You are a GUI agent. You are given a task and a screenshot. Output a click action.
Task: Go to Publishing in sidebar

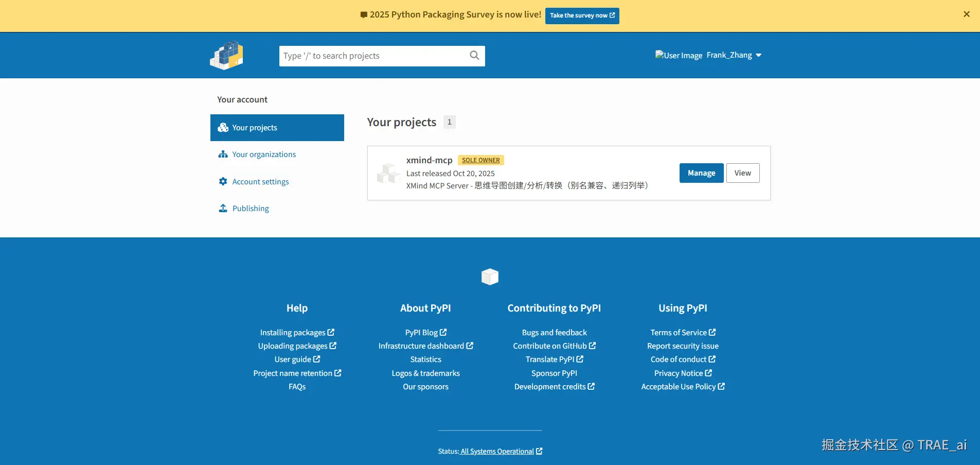click(251, 209)
